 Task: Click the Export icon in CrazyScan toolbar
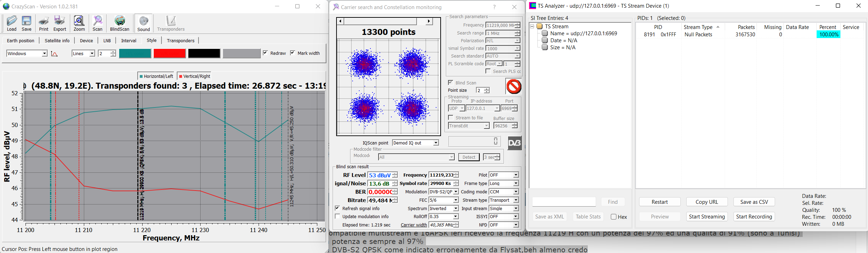pos(59,23)
